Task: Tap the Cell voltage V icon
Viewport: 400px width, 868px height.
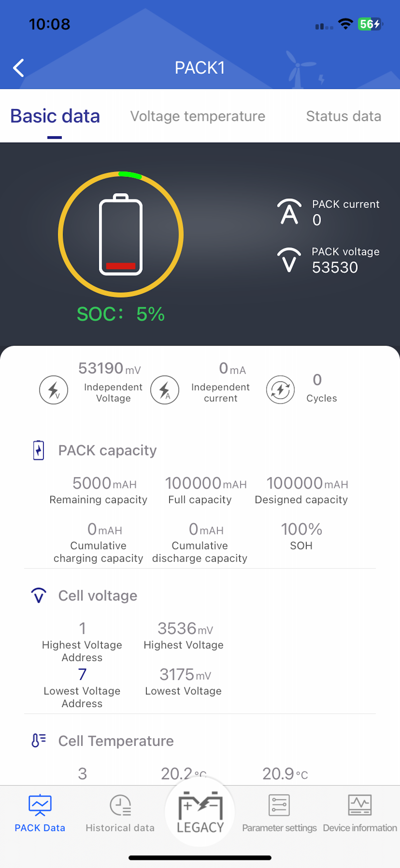Action: [x=39, y=595]
